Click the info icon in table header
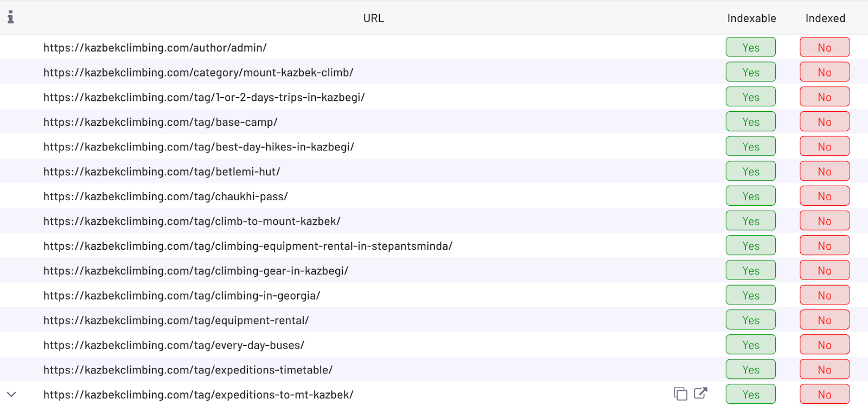This screenshot has height=406, width=868. coord(10,17)
